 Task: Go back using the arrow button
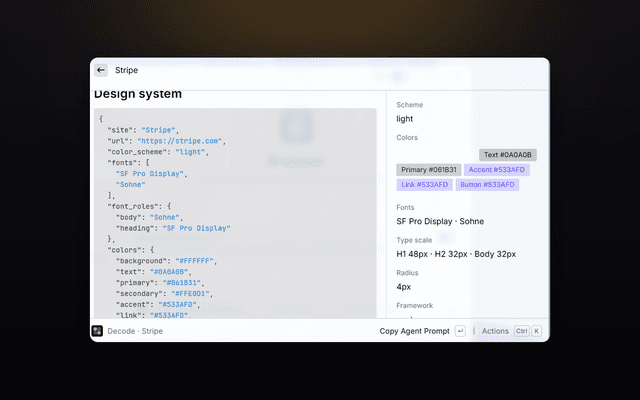(x=101, y=70)
